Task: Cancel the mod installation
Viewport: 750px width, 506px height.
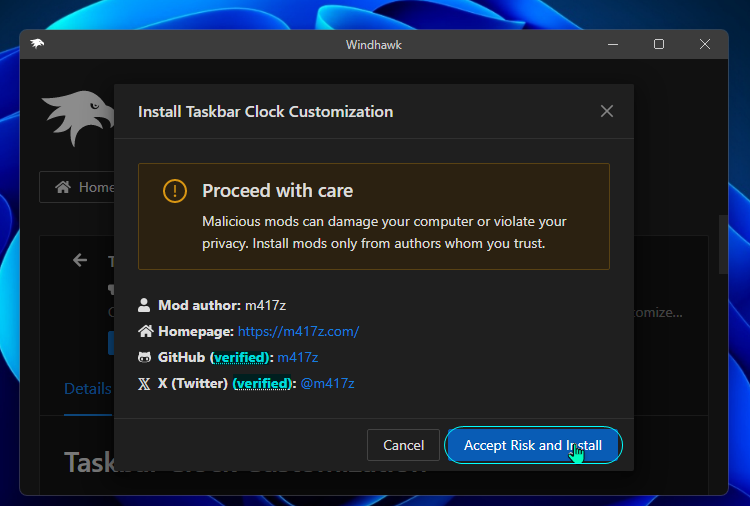Action: [x=403, y=445]
